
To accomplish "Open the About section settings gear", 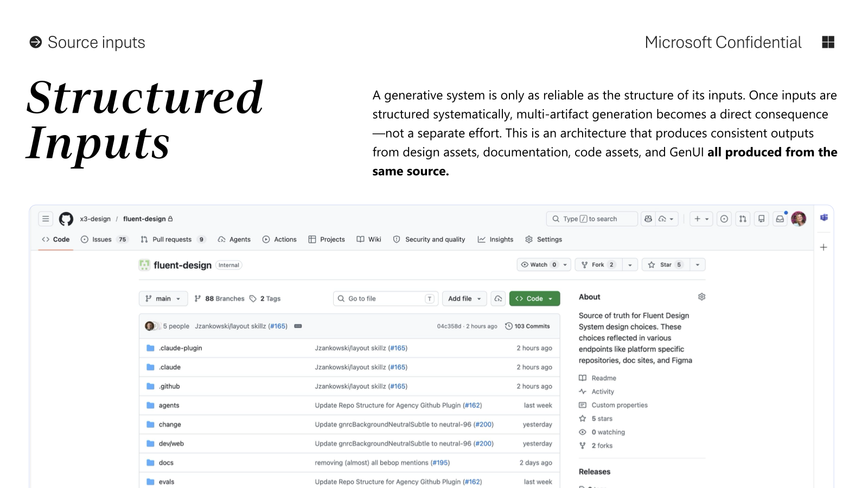I will coord(701,297).
